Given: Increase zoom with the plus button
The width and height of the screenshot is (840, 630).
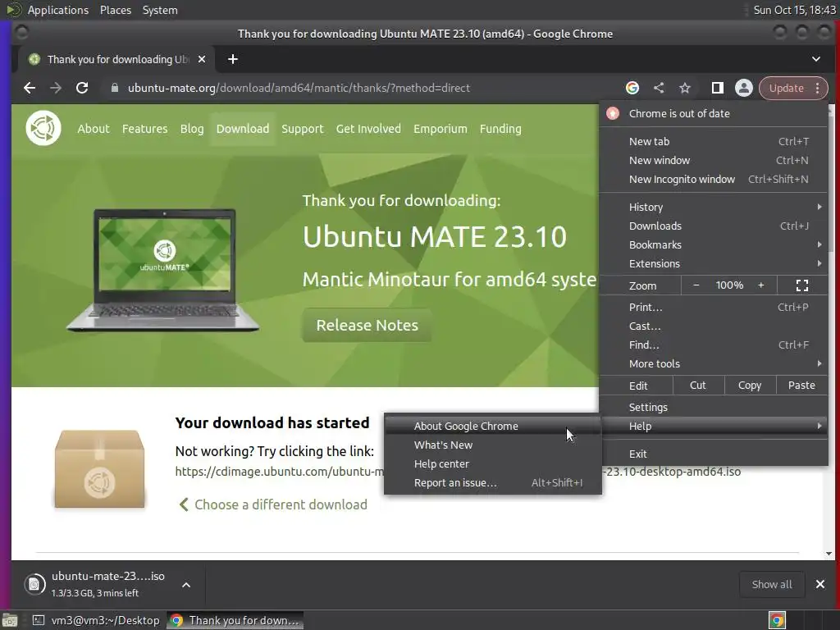Looking at the screenshot, I should pos(760,285).
